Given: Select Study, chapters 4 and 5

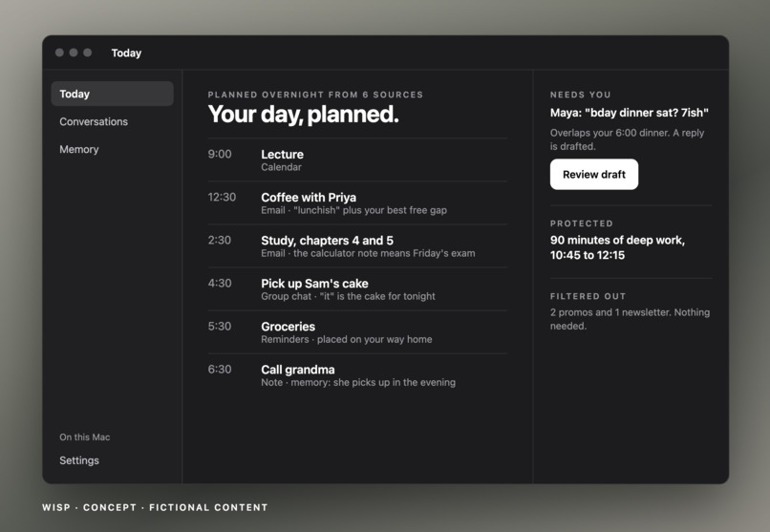Looking at the screenshot, I should (x=357, y=246).
